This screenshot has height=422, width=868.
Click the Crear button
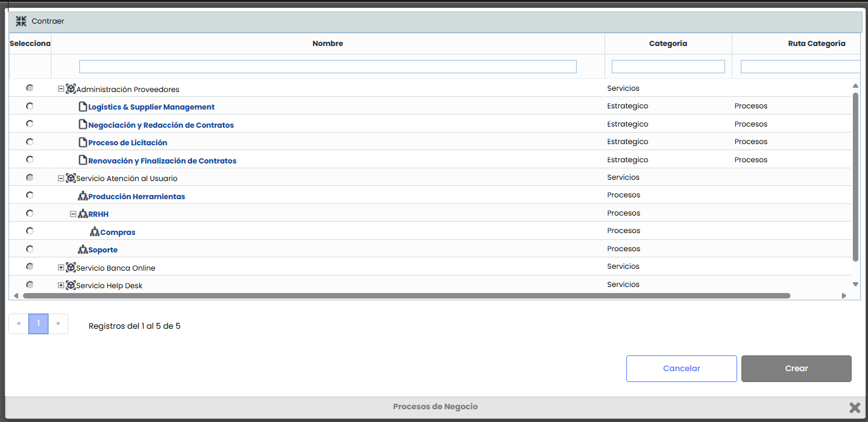(x=796, y=368)
